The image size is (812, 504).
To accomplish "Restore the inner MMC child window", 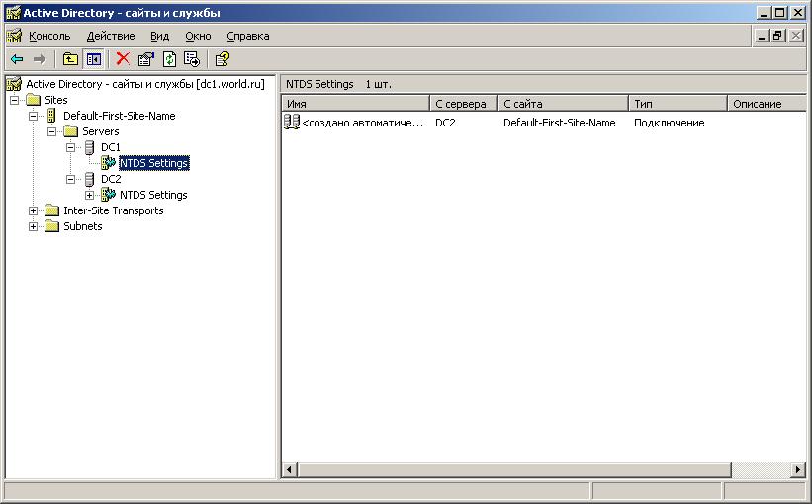I will click(x=777, y=36).
